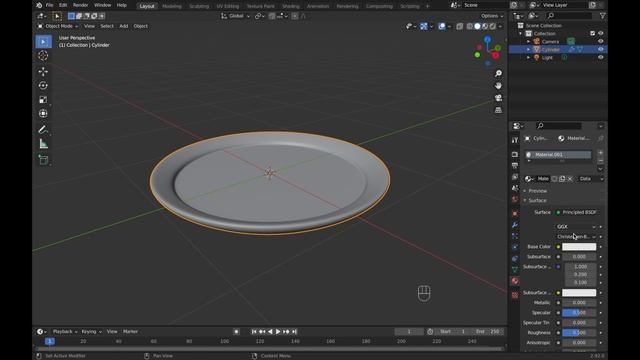Open the Modifiers wrench tab
The image size is (640, 360).
point(515,225)
